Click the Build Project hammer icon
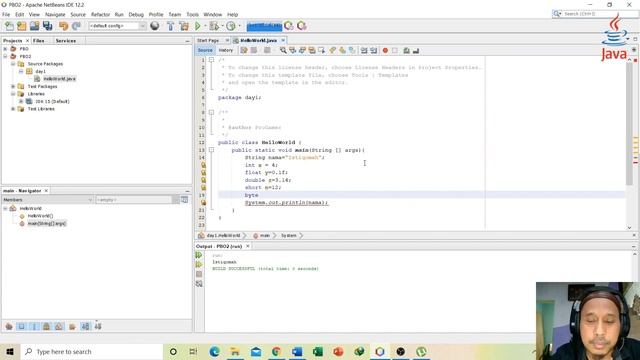The width and height of the screenshot is (640, 360). click(x=171, y=26)
